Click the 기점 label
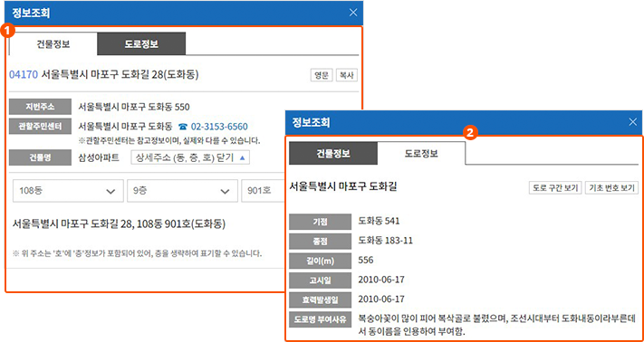The width and height of the screenshot is (644, 342). [x=321, y=222]
